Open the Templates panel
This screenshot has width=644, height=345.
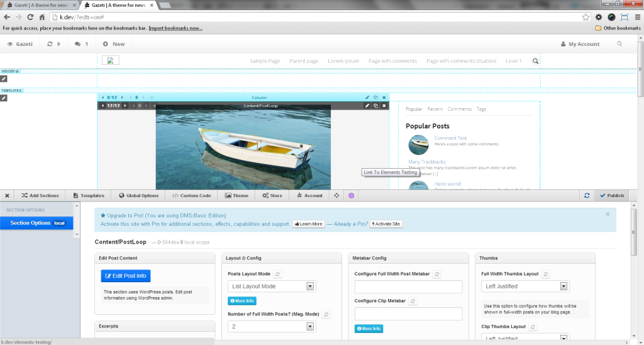89,196
